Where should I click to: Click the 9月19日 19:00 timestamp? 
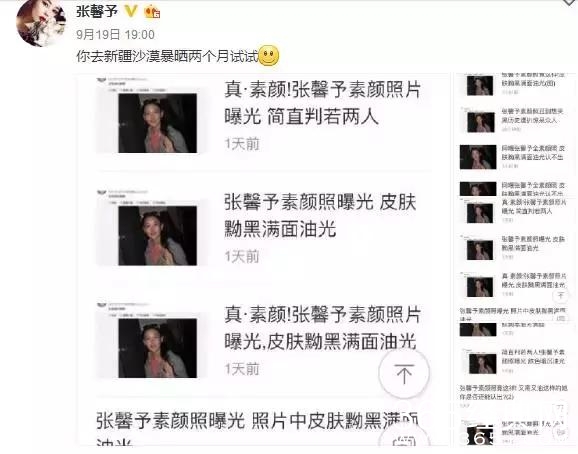click(115, 35)
